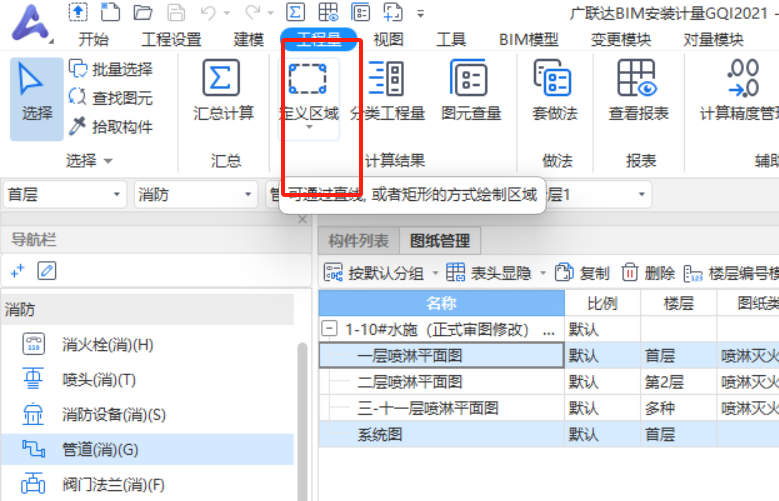The image size is (779, 501).
Task: Open 分类工程量 classified quantities
Action: pos(388,90)
